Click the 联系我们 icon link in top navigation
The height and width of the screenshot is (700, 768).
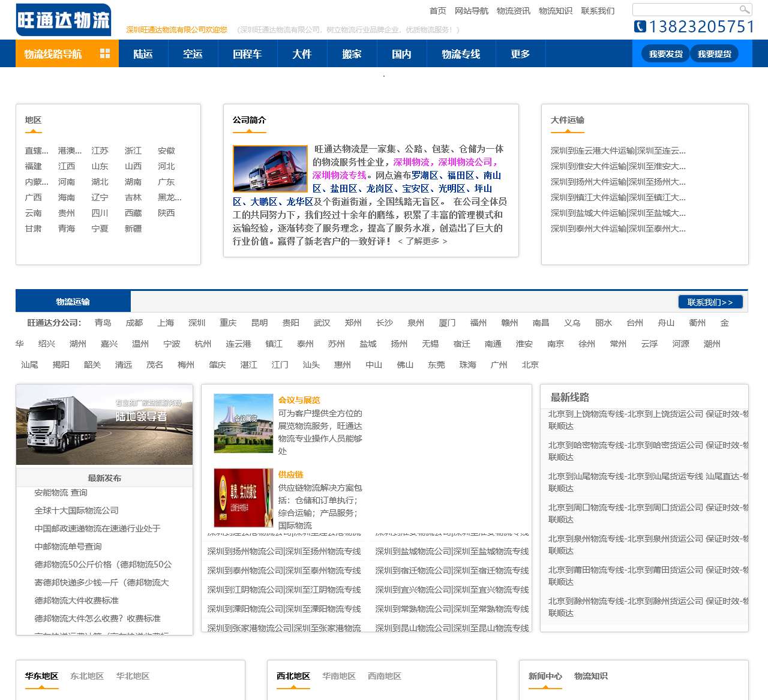click(598, 10)
